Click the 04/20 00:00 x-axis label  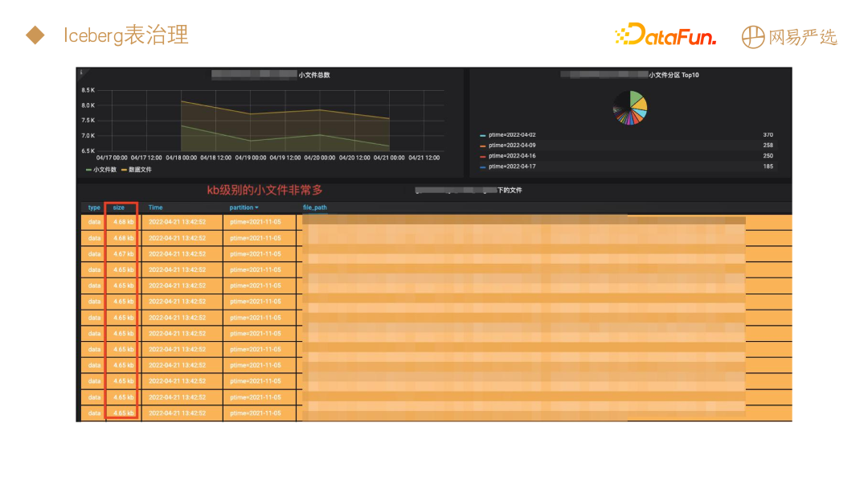(x=320, y=158)
